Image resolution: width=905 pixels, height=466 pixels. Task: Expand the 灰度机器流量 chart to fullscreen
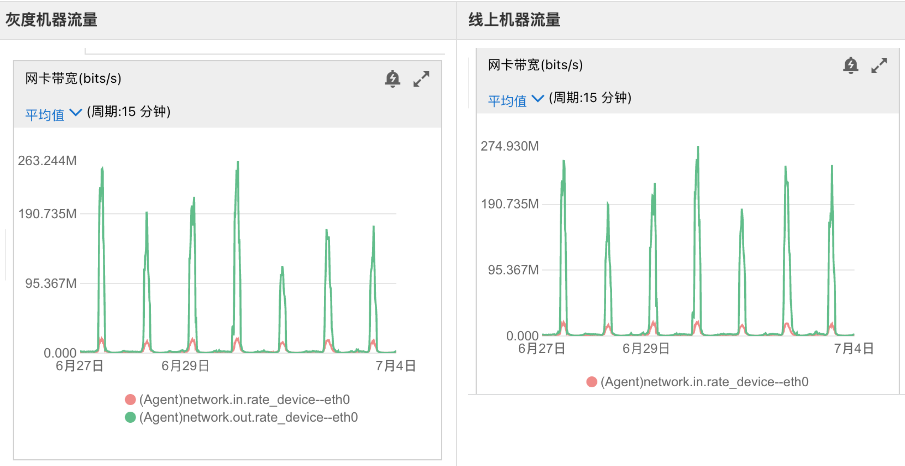(421, 79)
